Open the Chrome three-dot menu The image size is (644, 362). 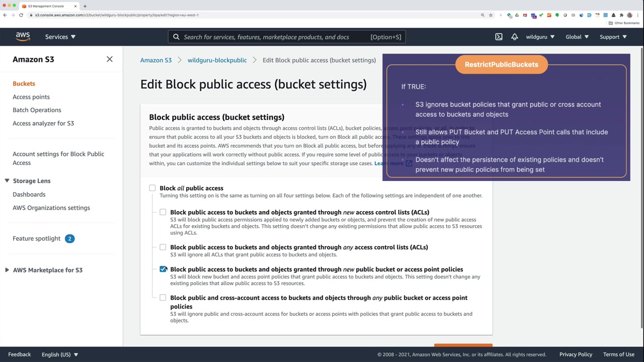(x=637, y=15)
